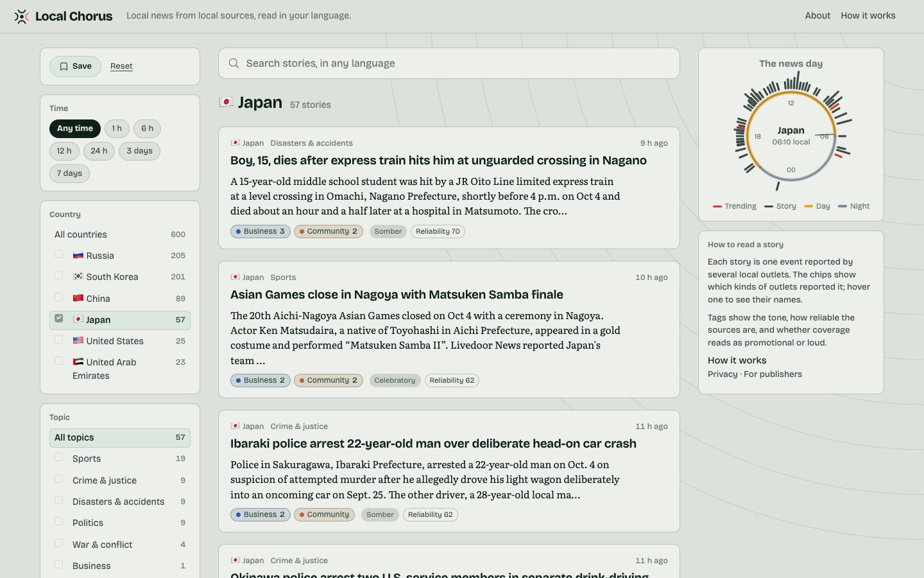924x578 pixels.
Task: Select the 1 h time filter
Action: 117,128
